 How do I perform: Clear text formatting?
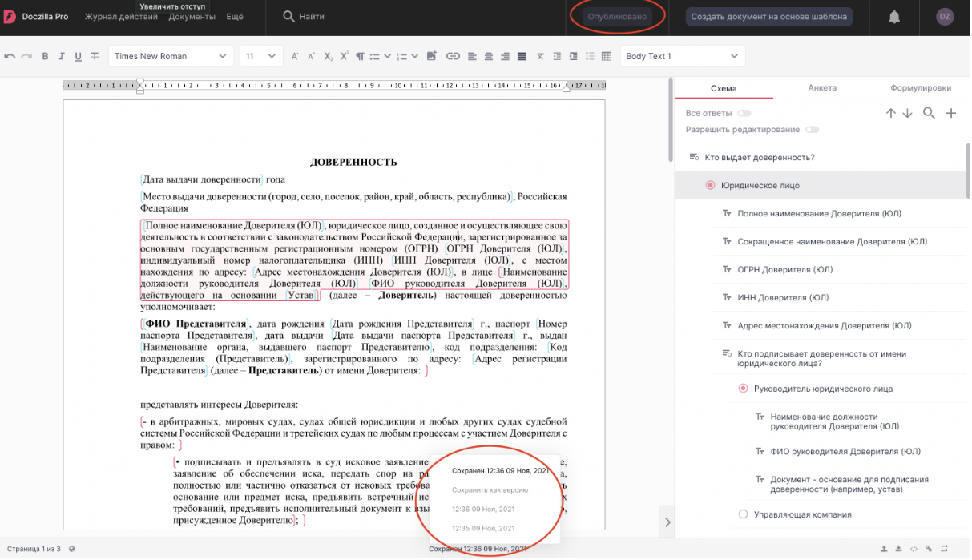pos(540,56)
